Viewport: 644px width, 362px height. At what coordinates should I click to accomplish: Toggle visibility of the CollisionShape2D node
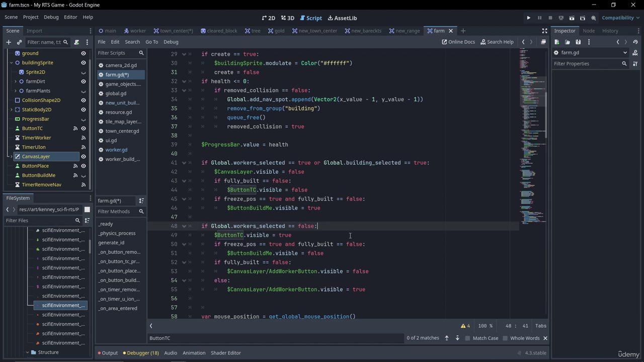point(84,100)
